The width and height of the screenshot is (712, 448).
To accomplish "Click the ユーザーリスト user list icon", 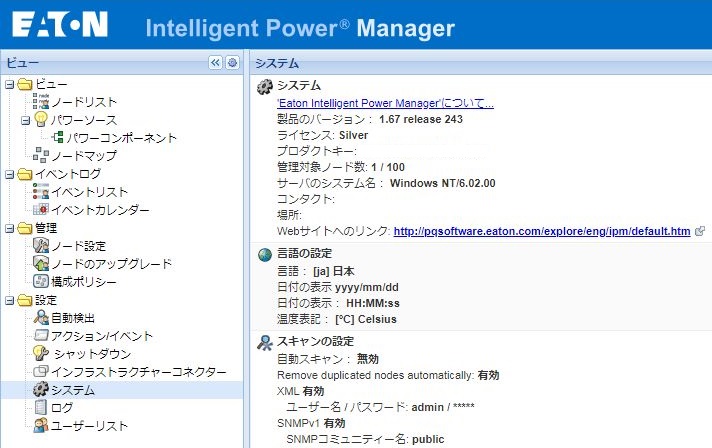I will coord(41,426).
